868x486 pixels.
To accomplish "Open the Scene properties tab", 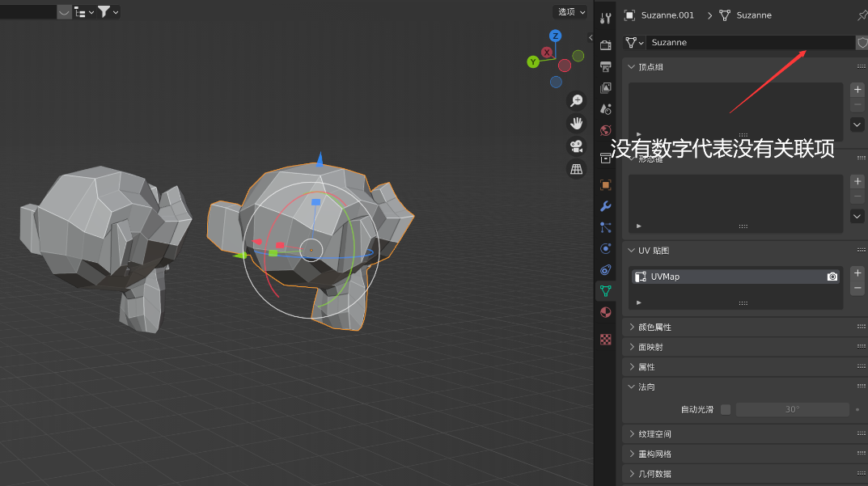I will [606, 109].
